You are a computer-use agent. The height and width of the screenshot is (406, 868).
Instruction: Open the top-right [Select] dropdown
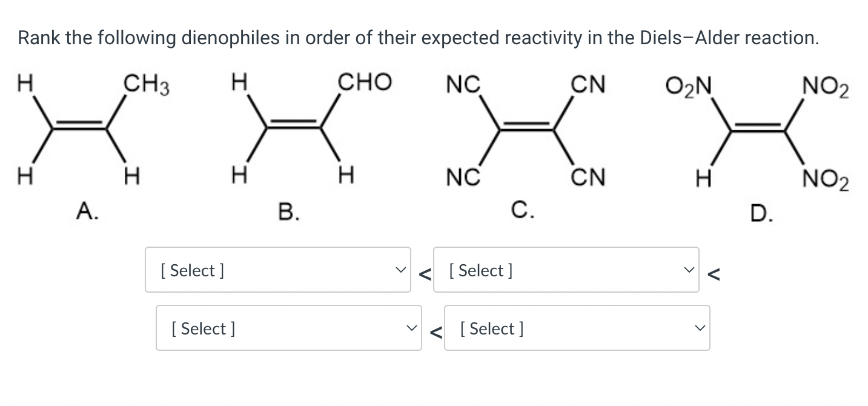[566, 270]
